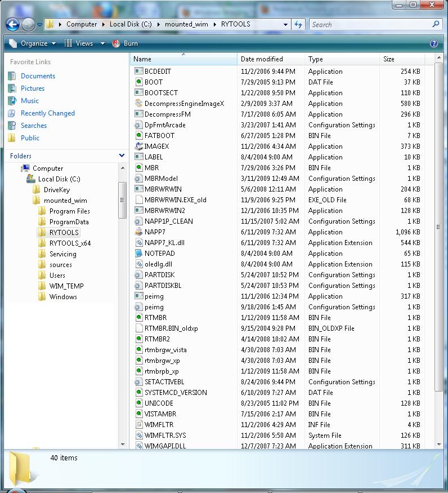Click the search magnifier icon
Screen dimensions: 448x493
[436, 24]
